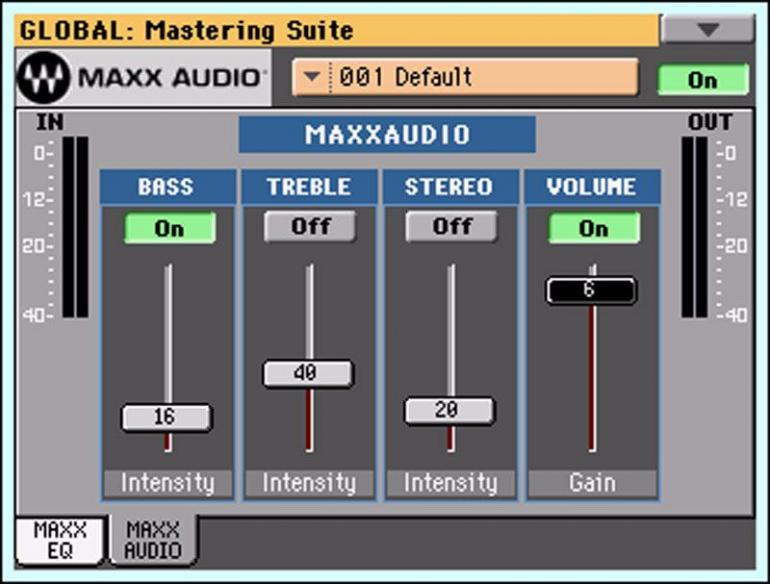Click the TREBLE section header
770x584 pixels.
309,187
